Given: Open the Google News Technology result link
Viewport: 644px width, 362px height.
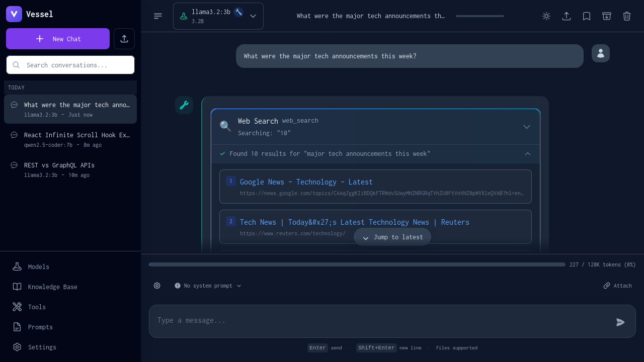Looking at the screenshot, I should [x=306, y=182].
